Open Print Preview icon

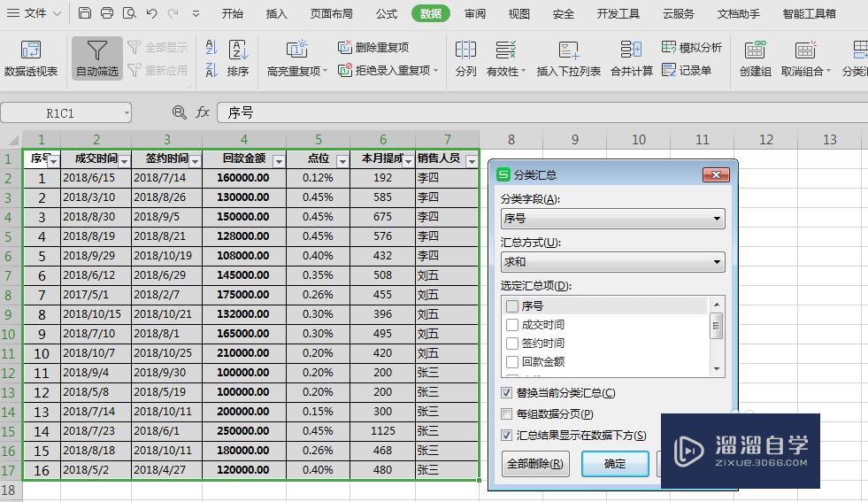(129, 12)
